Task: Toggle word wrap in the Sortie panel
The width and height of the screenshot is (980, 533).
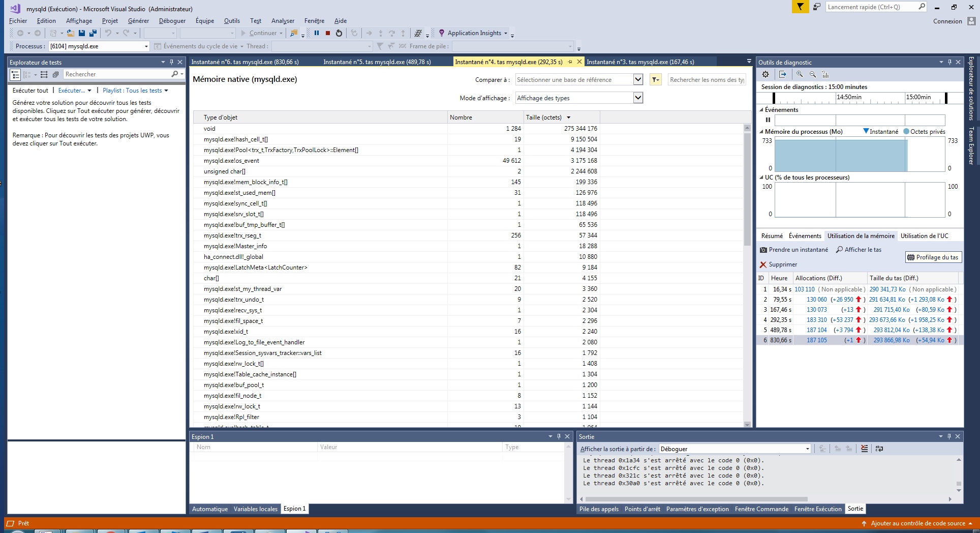Action: pyautogui.click(x=879, y=449)
